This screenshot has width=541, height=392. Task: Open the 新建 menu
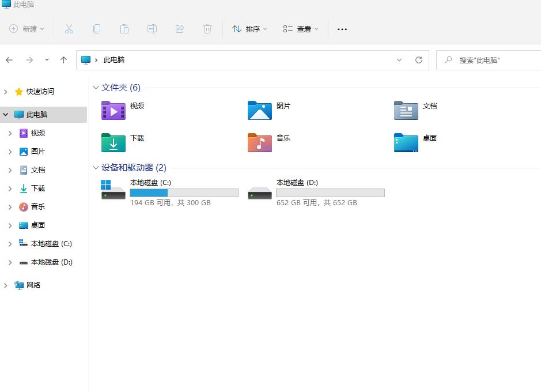click(x=27, y=29)
